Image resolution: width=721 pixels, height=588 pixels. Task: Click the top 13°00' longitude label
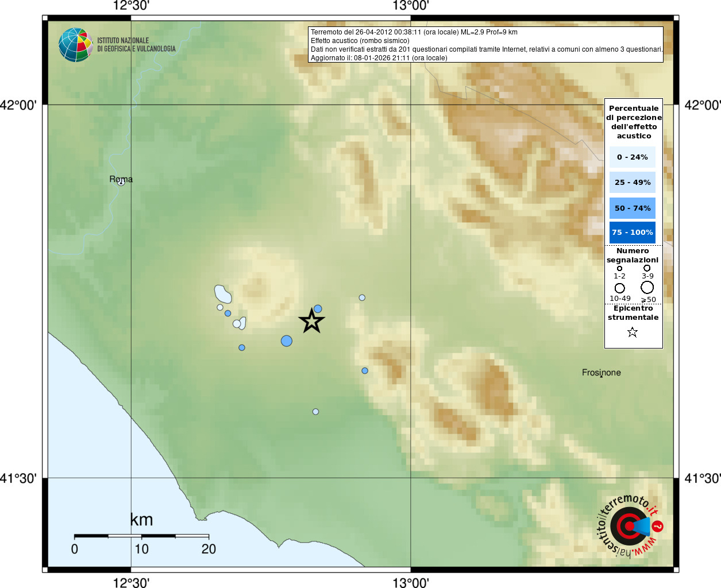tap(411, 6)
